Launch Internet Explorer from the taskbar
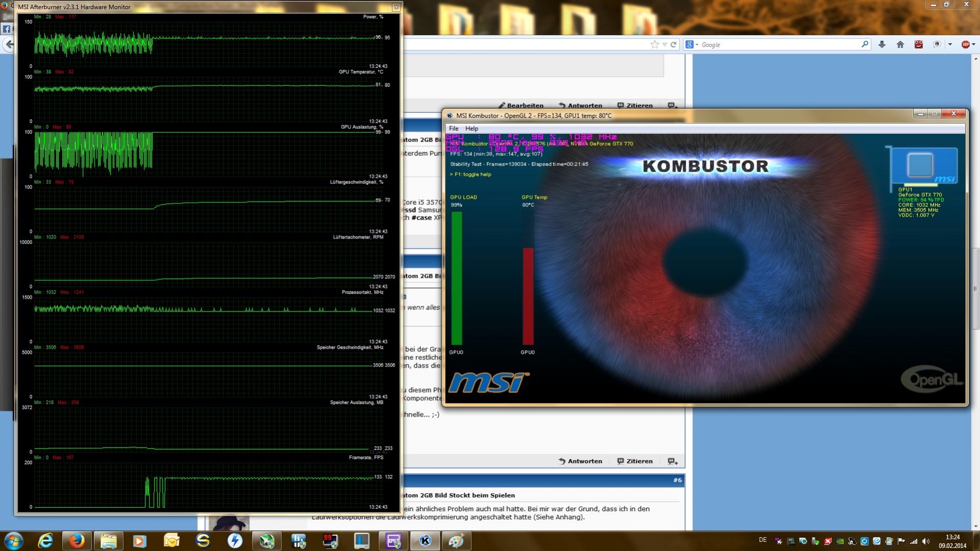The image size is (980, 551). tap(45, 540)
